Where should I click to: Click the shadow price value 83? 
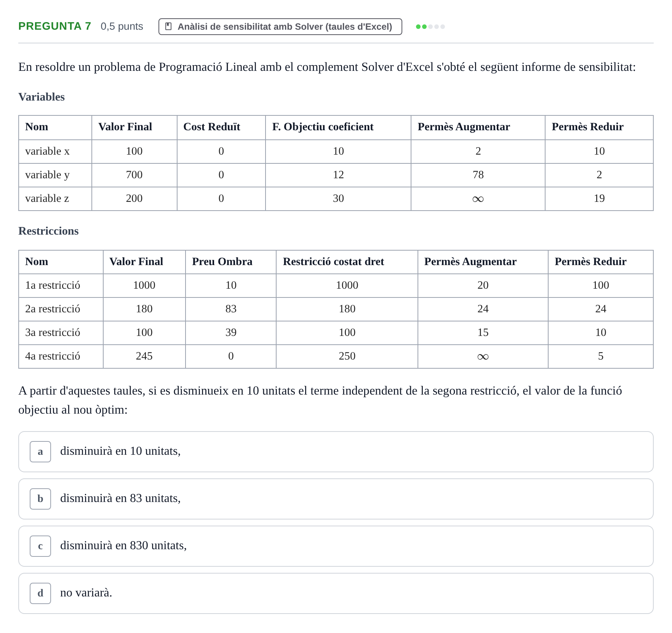click(x=231, y=309)
